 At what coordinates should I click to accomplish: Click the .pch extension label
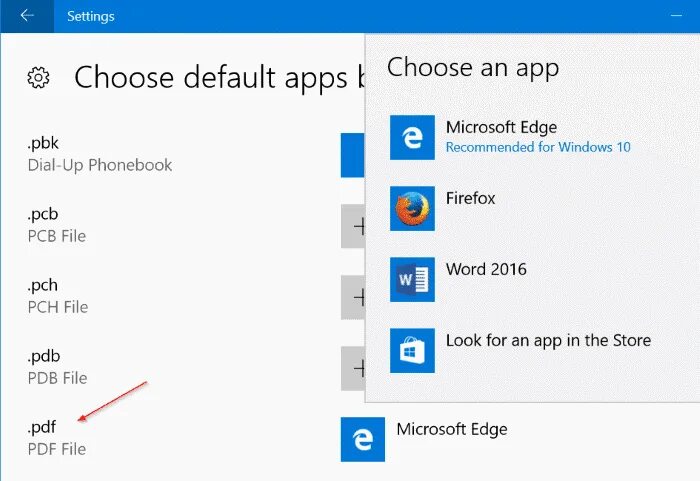[x=42, y=285]
